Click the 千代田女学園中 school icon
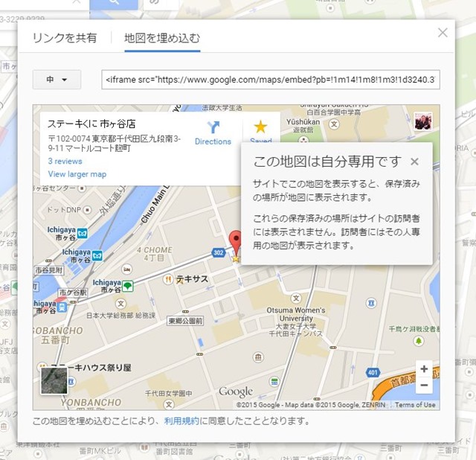The width and height of the screenshot is (476, 460). pyautogui.click(x=169, y=404)
